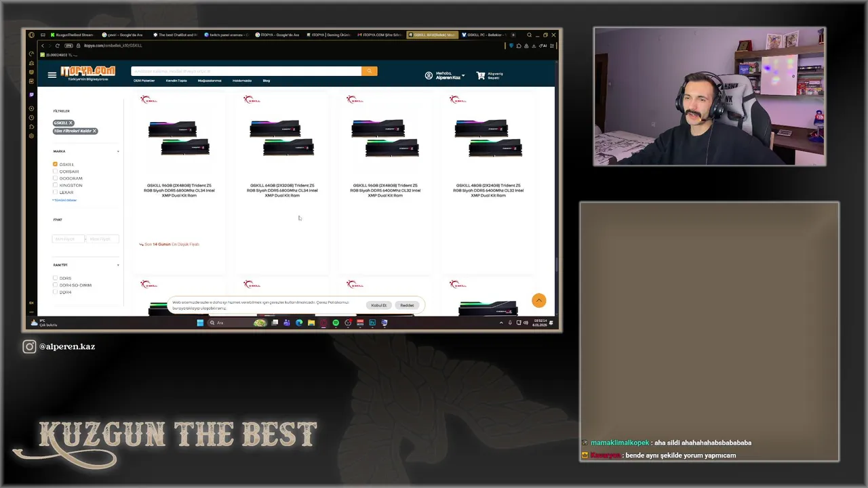868x488 pixels.
Task: Open File Explorer from the taskbar
Action: [311, 323]
